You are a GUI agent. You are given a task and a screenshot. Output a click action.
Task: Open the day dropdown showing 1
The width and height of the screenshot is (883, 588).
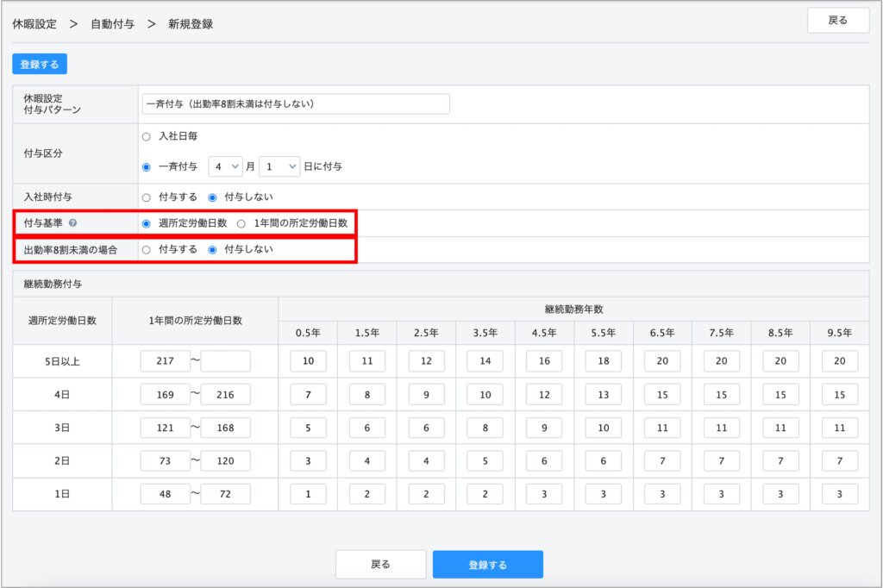click(279, 166)
